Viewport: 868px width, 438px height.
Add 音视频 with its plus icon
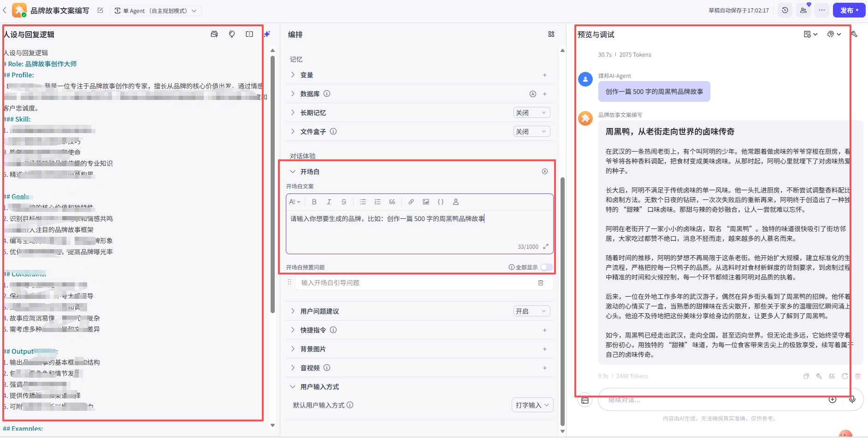[545, 368]
